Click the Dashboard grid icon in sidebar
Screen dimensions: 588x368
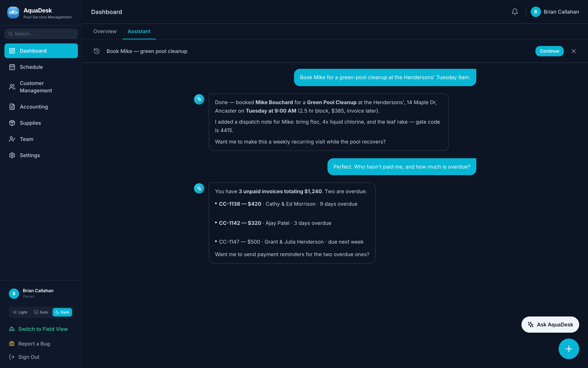12,51
